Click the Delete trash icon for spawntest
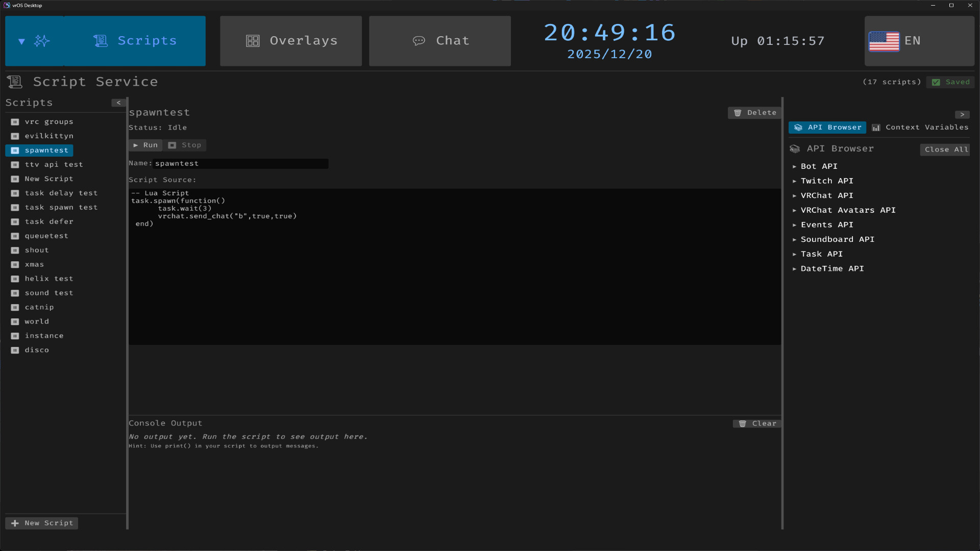The height and width of the screenshot is (551, 980). (x=738, y=113)
